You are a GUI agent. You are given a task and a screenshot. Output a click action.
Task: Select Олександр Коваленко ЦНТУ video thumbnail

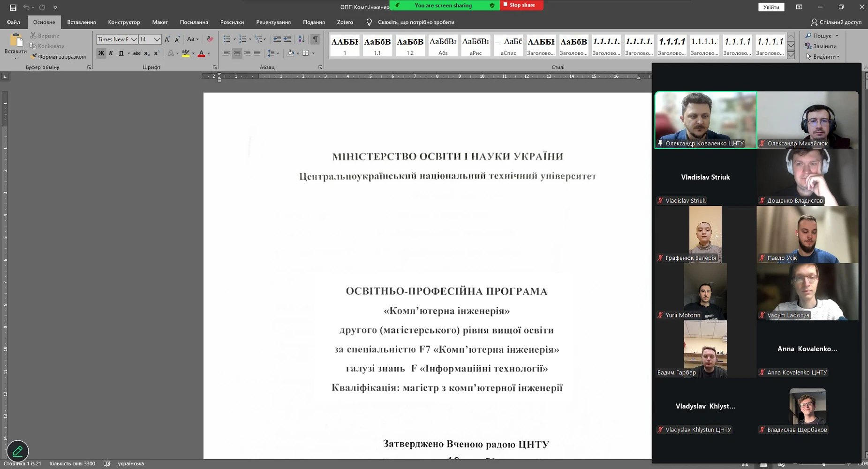click(x=705, y=120)
